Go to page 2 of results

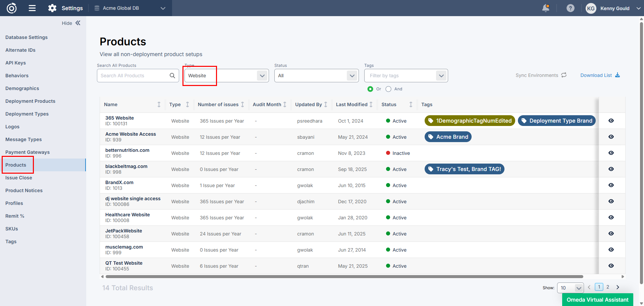pos(607,287)
